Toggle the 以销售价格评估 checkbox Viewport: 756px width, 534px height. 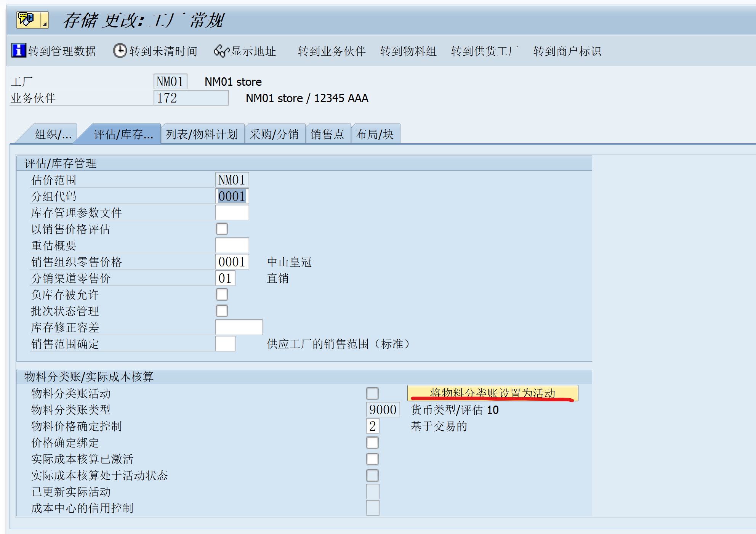pyautogui.click(x=222, y=229)
